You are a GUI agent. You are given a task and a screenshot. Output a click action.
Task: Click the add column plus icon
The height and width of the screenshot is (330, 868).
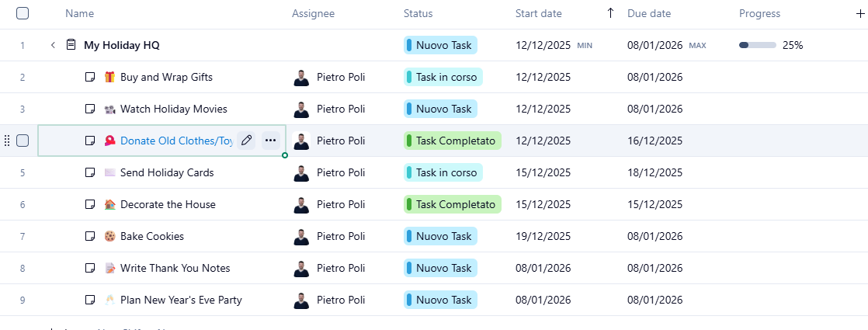[859, 13]
